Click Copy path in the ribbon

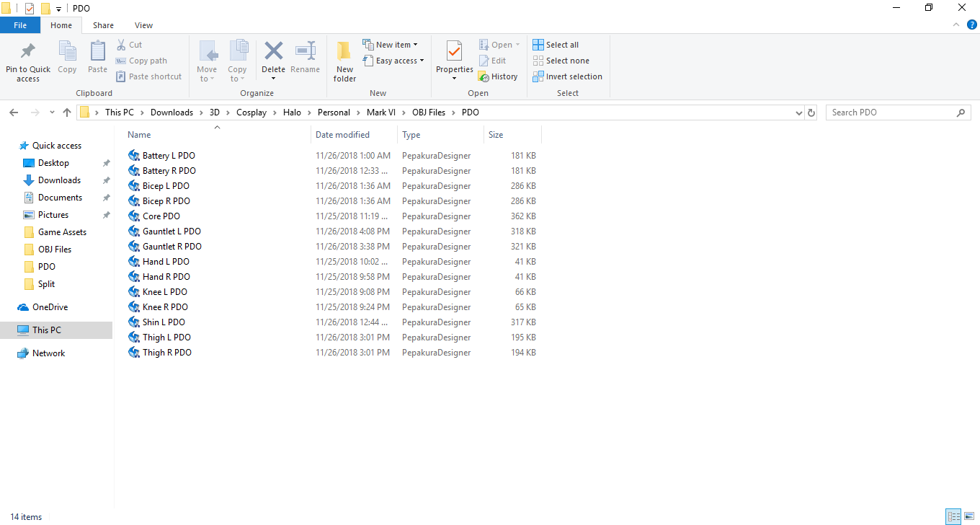(141, 61)
